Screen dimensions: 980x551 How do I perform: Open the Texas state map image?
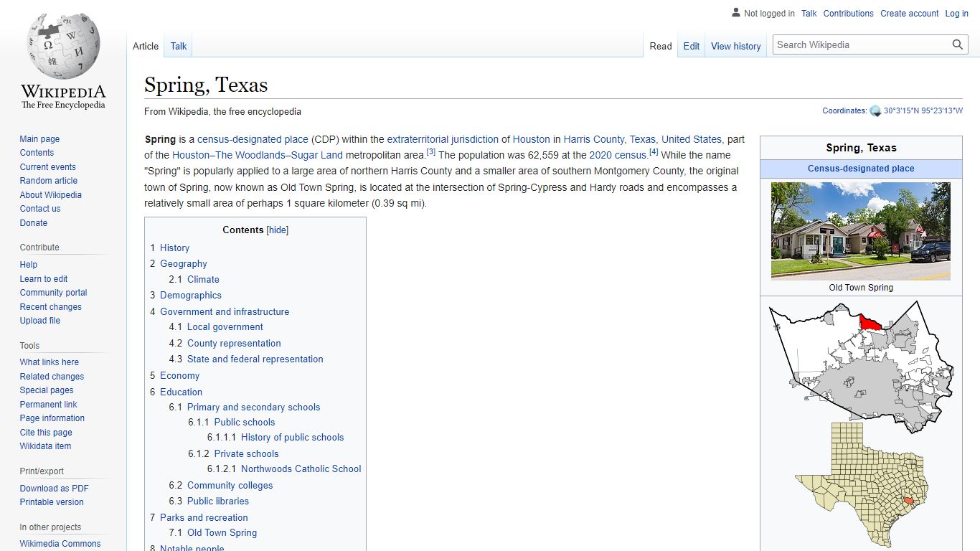[x=861, y=486]
